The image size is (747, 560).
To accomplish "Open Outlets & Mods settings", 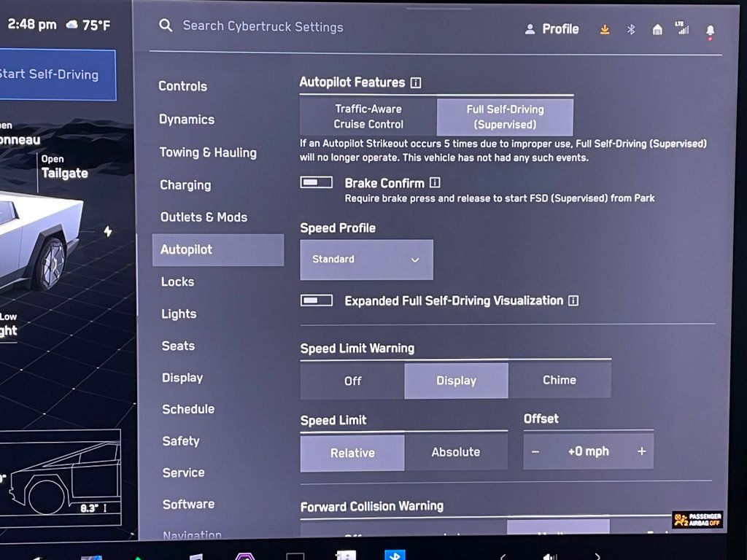I will (x=204, y=217).
